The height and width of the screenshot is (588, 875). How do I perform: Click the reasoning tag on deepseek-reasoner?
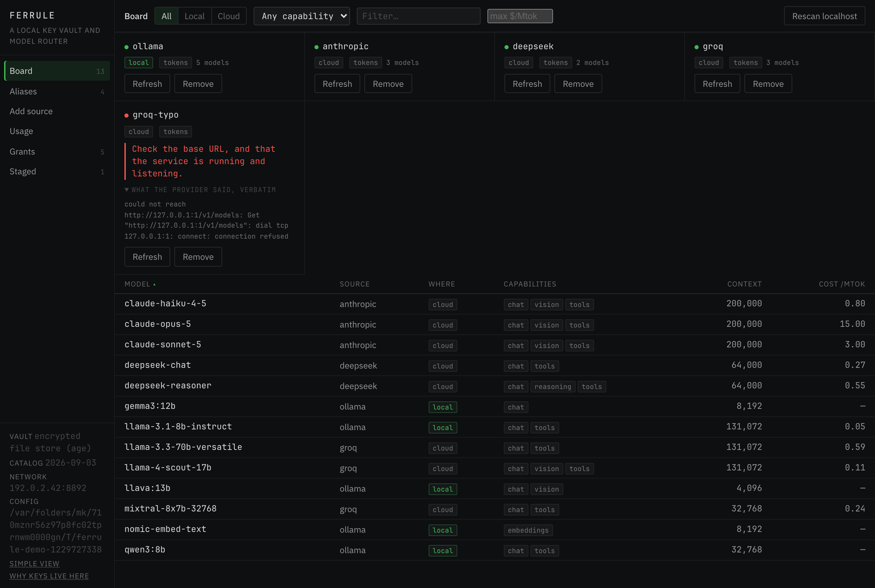(553, 387)
